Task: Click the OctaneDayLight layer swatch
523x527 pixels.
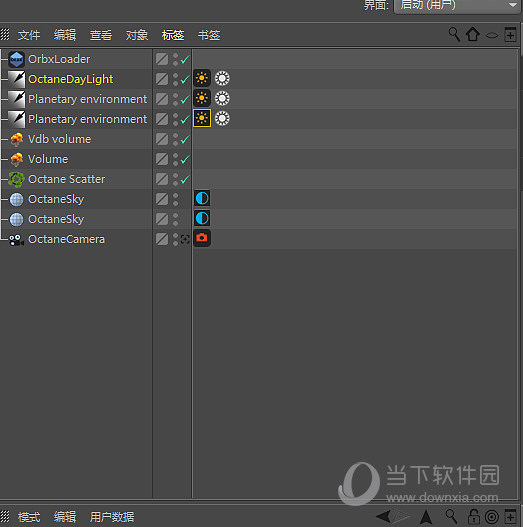Action: pyautogui.click(x=162, y=79)
